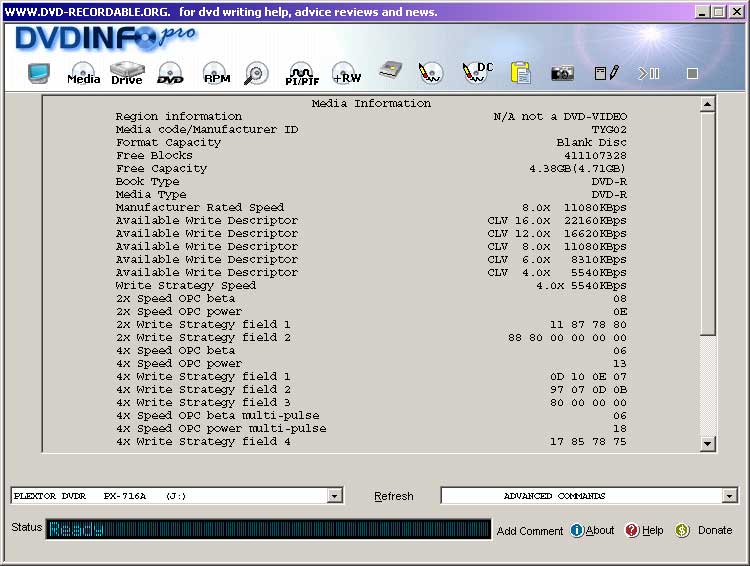Click the DC disc tool icon
The width and height of the screenshot is (750, 566).
point(477,73)
